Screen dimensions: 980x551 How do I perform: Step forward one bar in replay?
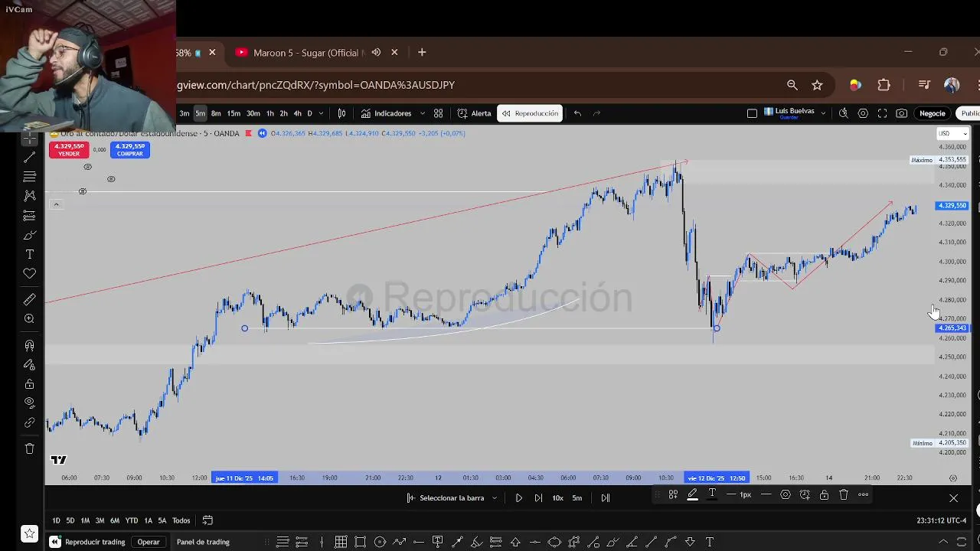[x=538, y=498]
